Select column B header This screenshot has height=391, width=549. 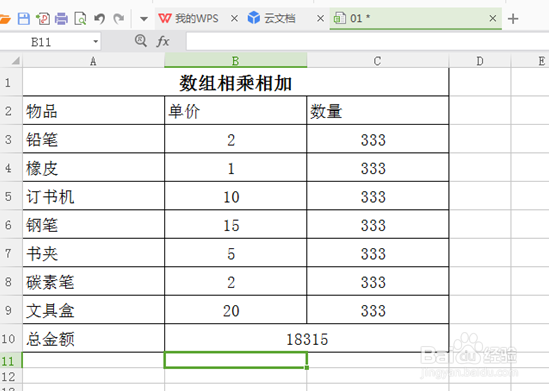click(x=235, y=61)
